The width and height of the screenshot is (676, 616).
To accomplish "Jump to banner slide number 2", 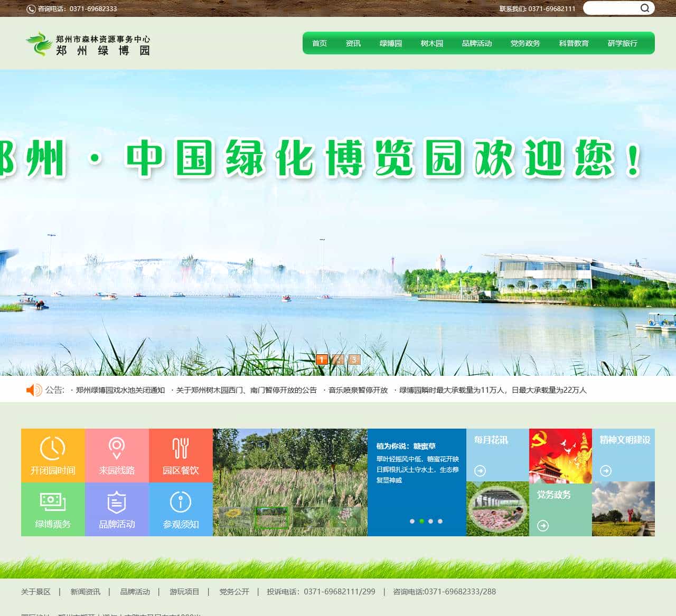I will (x=338, y=360).
